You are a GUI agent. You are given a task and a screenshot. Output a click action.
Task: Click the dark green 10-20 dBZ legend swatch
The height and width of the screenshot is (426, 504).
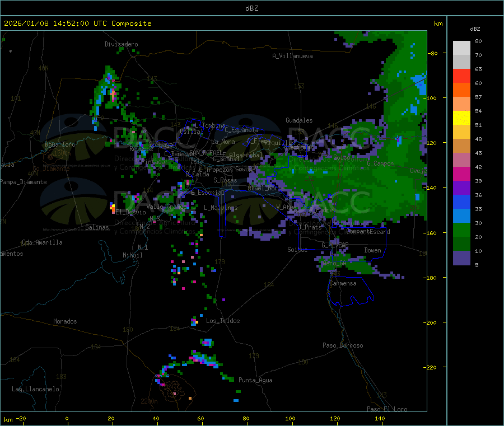[x=461, y=244]
